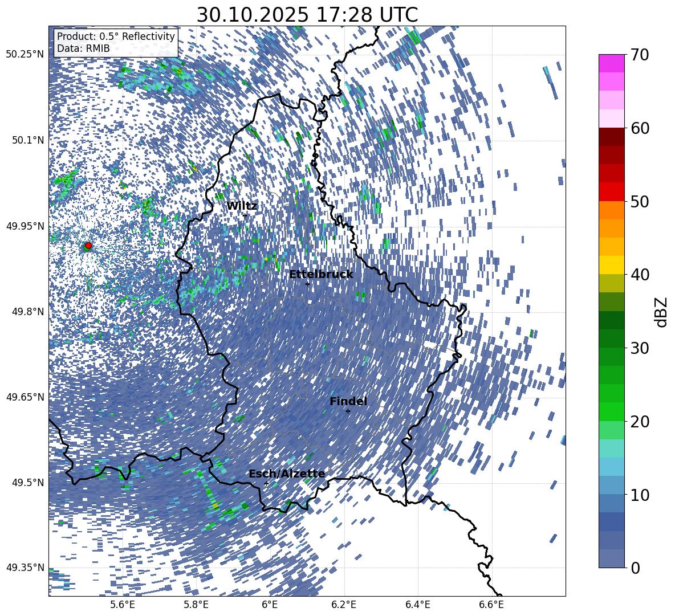Click the 50 tick on colorbar
This screenshot has height=616, width=675.
point(640,201)
